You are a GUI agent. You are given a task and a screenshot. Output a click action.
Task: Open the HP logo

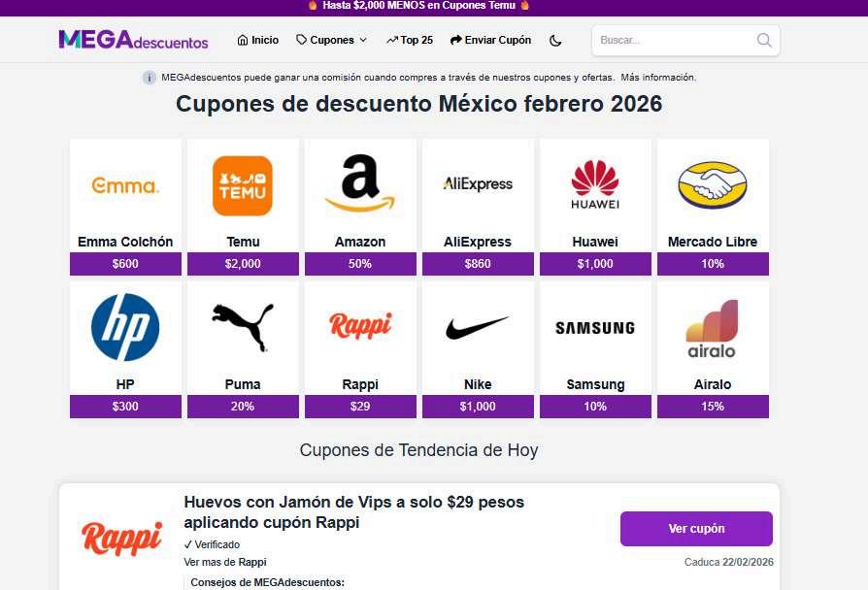[x=125, y=327]
